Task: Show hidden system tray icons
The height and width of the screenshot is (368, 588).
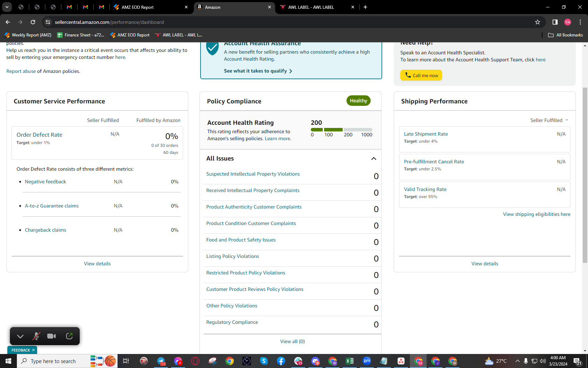Action: point(517,361)
